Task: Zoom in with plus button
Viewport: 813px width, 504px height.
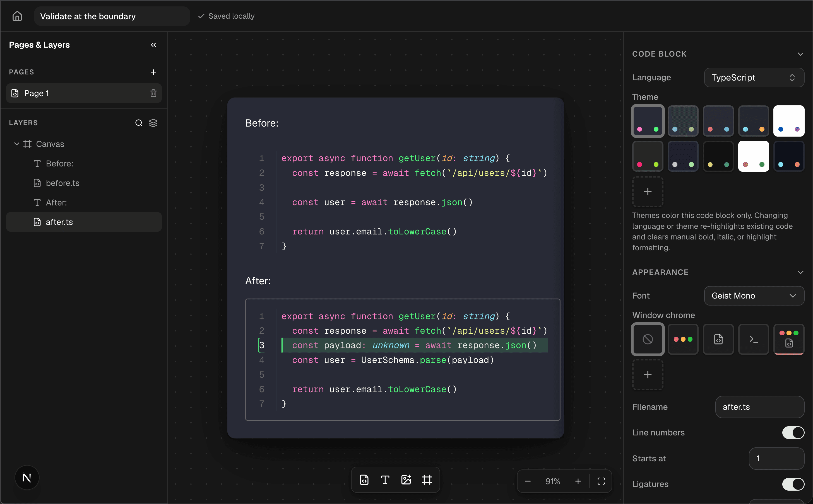Action: pyautogui.click(x=578, y=481)
